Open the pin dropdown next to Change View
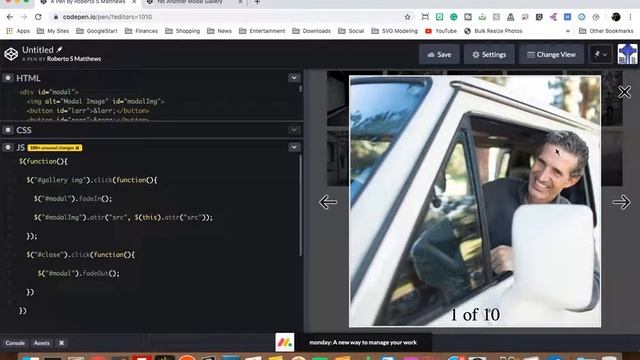 pyautogui.click(x=601, y=54)
